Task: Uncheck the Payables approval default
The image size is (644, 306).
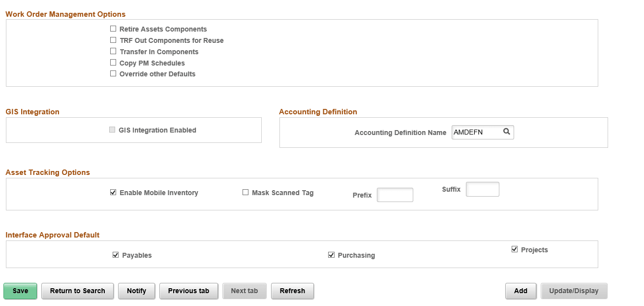Action: (x=116, y=255)
